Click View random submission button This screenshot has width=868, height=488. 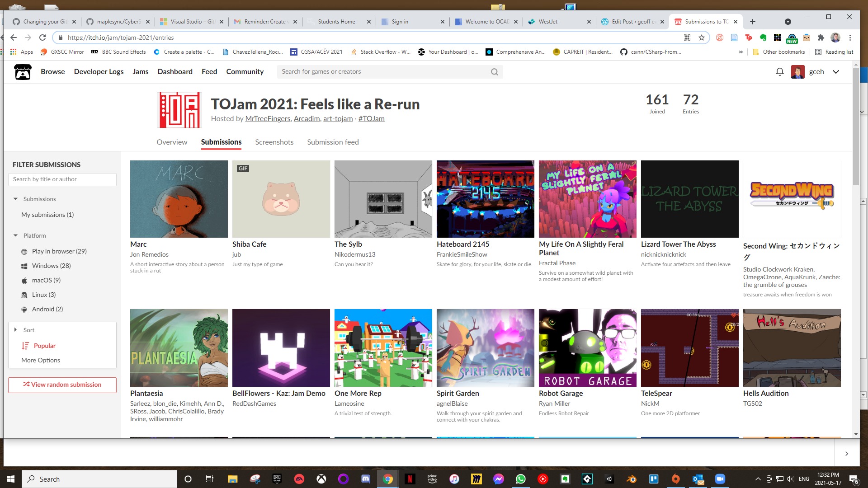[62, 385]
